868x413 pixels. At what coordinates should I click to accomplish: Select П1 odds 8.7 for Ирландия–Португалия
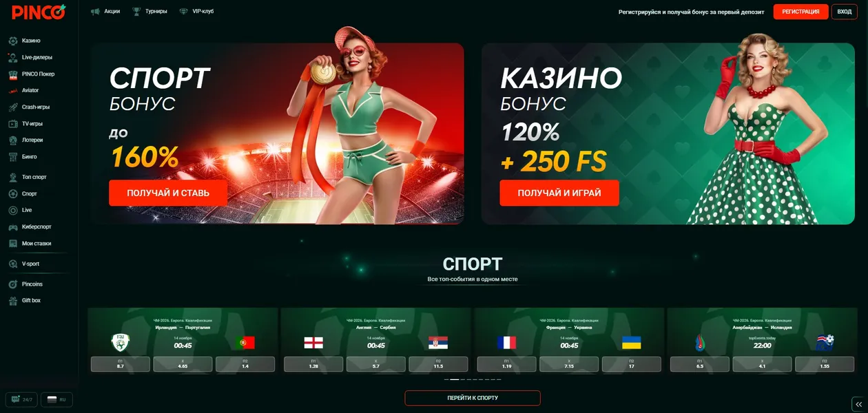click(x=121, y=364)
